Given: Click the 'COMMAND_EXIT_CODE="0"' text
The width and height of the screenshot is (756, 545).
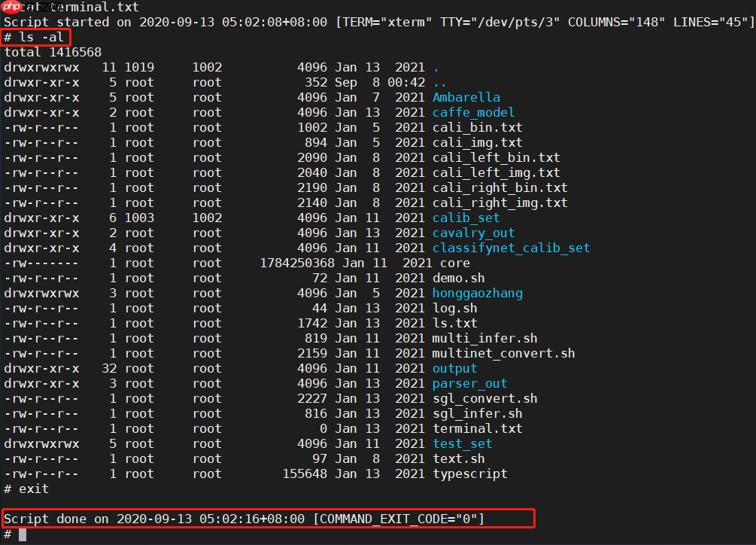Looking at the screenshot, I should (x=399, y=519).
